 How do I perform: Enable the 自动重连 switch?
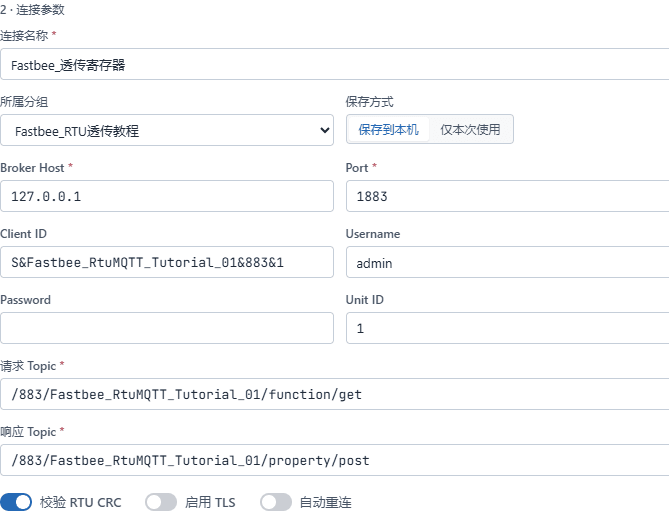276,502
